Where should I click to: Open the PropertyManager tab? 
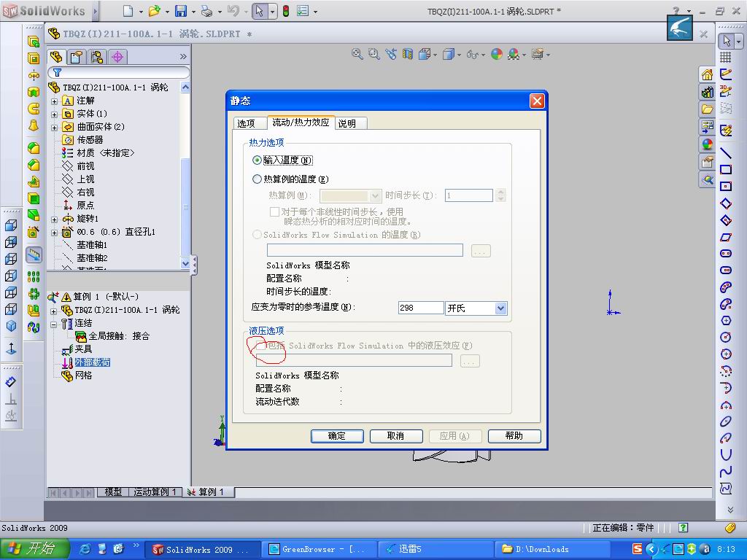click(76, 57)
